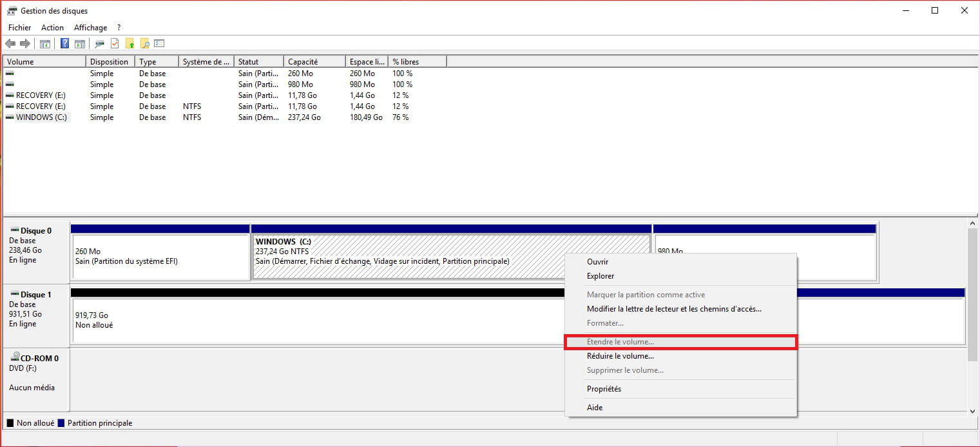Click the 260 Mo EFI partition on Disque 0

point(160,256)
